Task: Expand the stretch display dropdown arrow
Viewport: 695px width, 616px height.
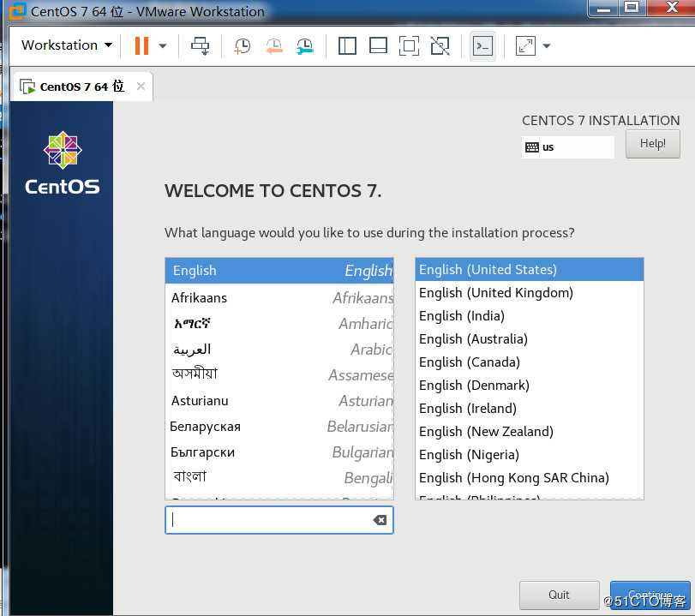Action: click(x=547, y=45)
